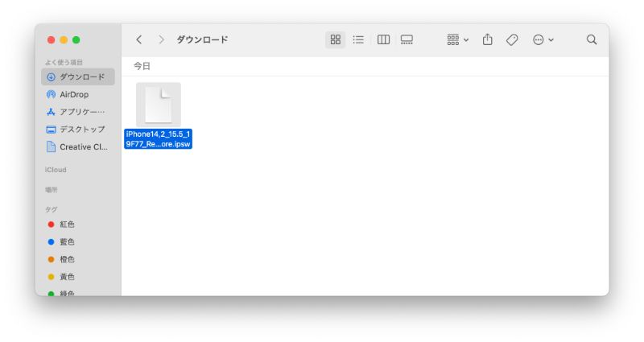Click the tag icon in toolbar
This screenshot has width=644, height=342.
(512, 39)
